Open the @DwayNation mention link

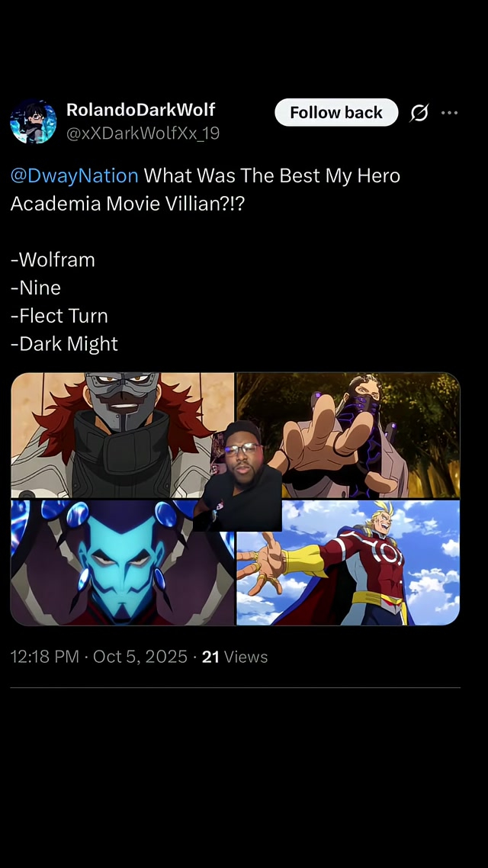point(74,175)
